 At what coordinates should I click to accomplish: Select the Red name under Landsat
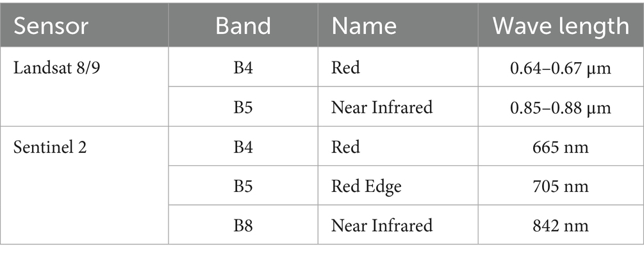[x=398, y=67]
